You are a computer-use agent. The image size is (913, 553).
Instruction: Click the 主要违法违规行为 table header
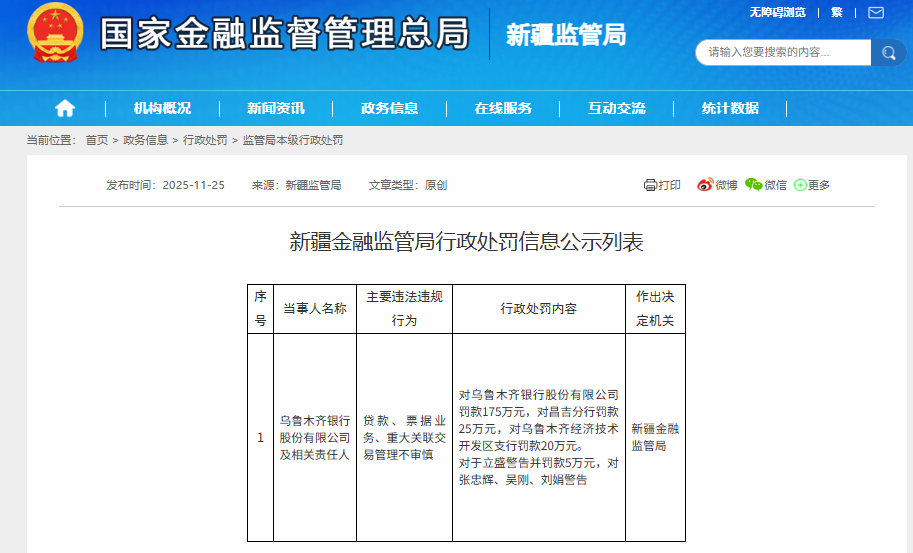click(404, 309)
